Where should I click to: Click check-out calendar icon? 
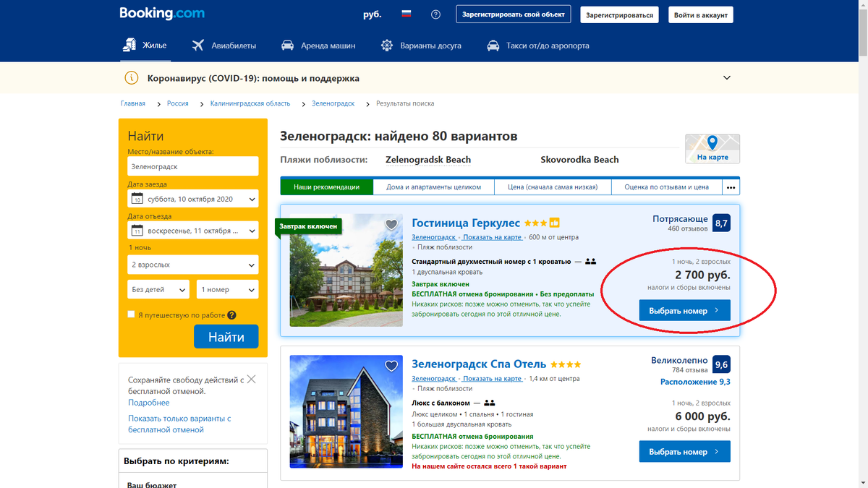[x=137, y=231]
